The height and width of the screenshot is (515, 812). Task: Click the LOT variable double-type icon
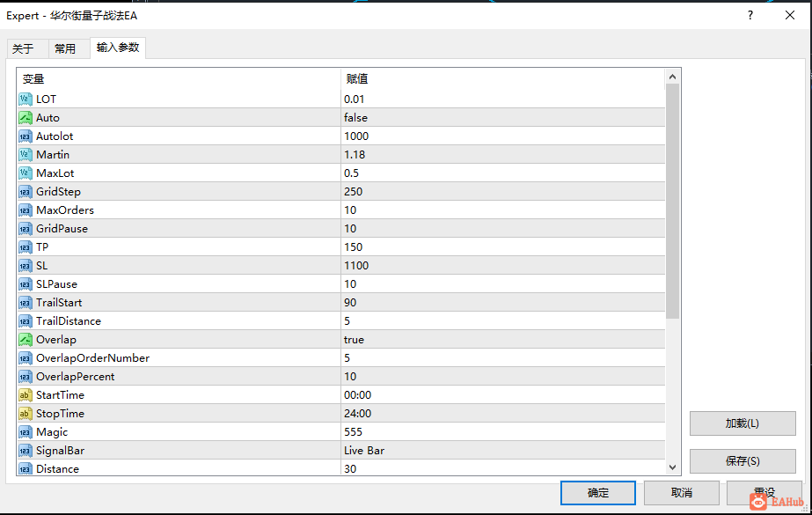[x=25, y=99]
